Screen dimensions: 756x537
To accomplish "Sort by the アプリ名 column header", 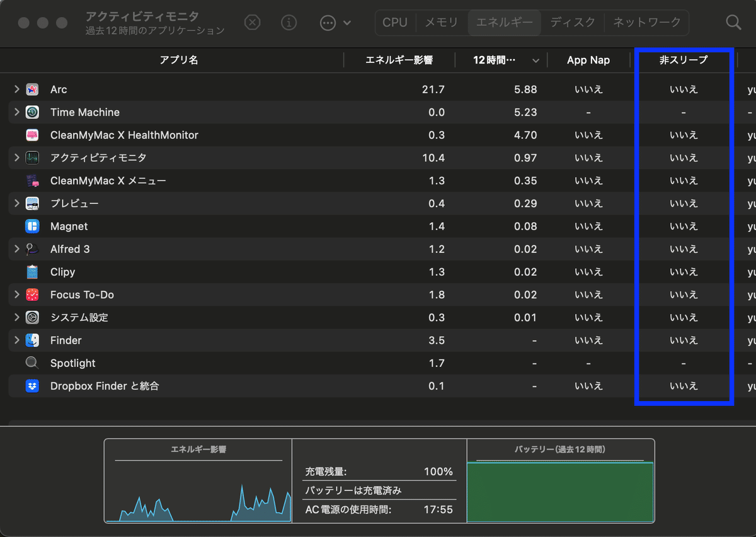I will (179, 60).
